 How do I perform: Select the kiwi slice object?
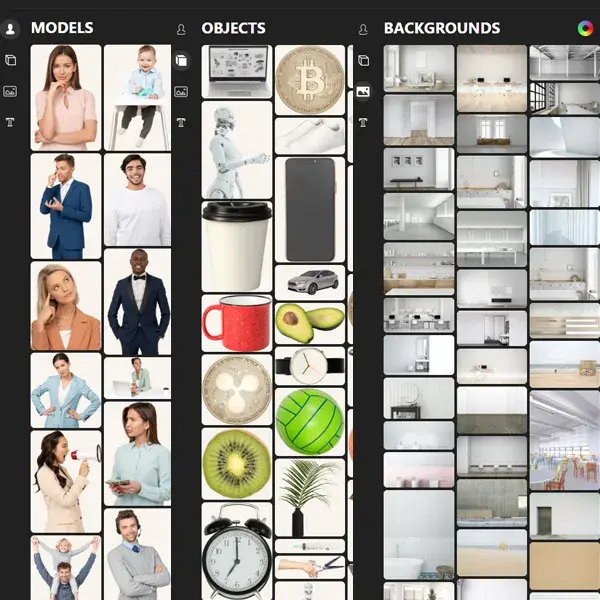click(237, 464)
